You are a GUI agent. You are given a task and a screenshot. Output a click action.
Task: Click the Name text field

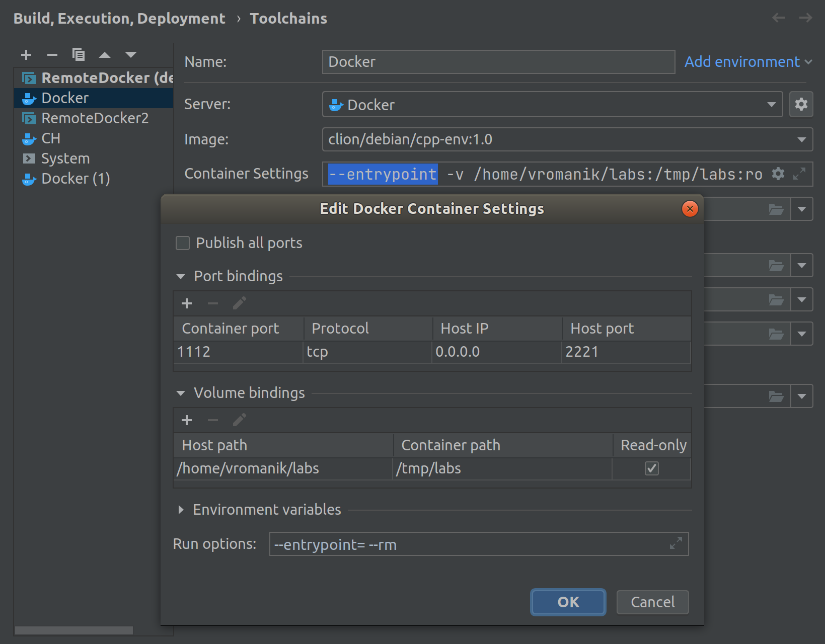[x=498, y=62]
